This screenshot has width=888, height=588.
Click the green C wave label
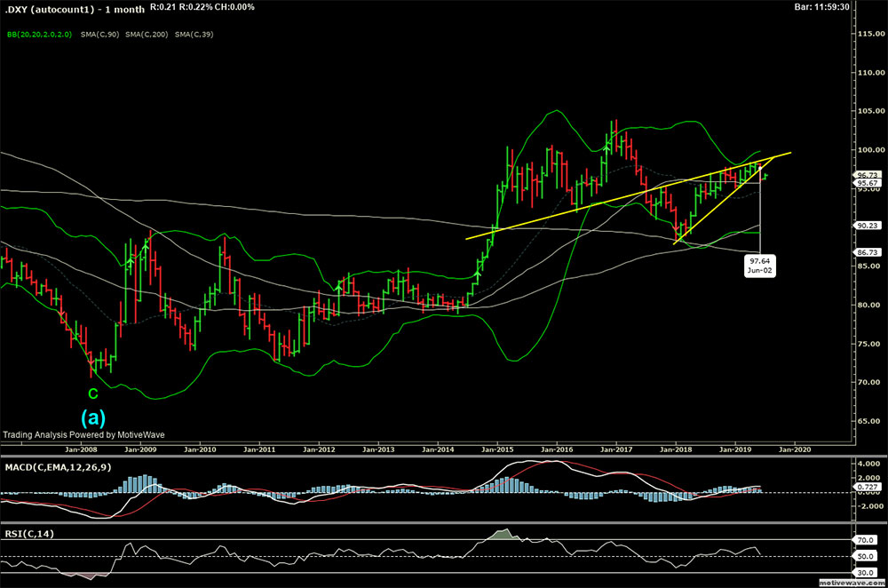[x=91, y=393]
